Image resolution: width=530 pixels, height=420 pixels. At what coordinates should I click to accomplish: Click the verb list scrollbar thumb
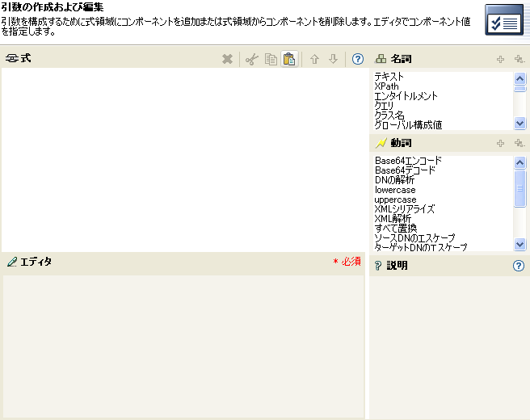point(519,188)
